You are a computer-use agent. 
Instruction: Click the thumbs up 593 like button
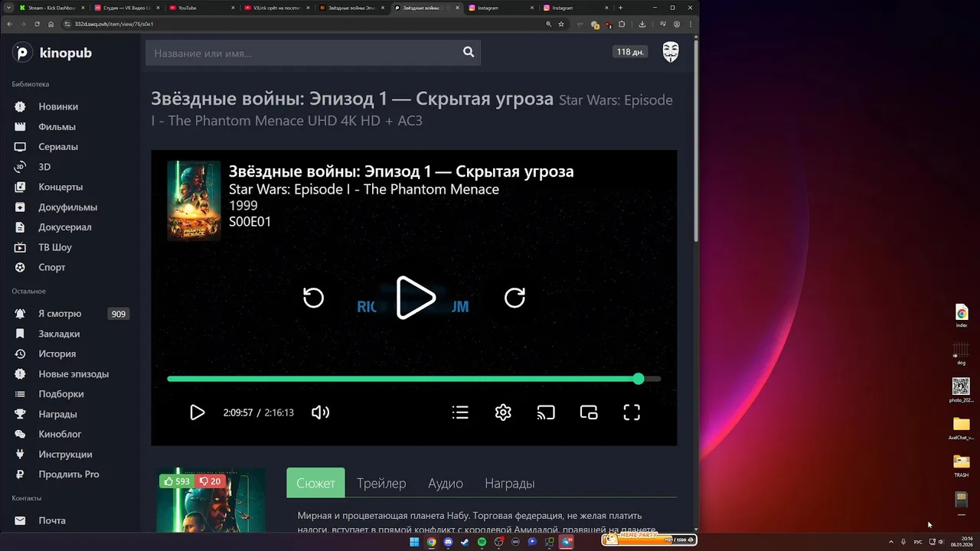176,481
